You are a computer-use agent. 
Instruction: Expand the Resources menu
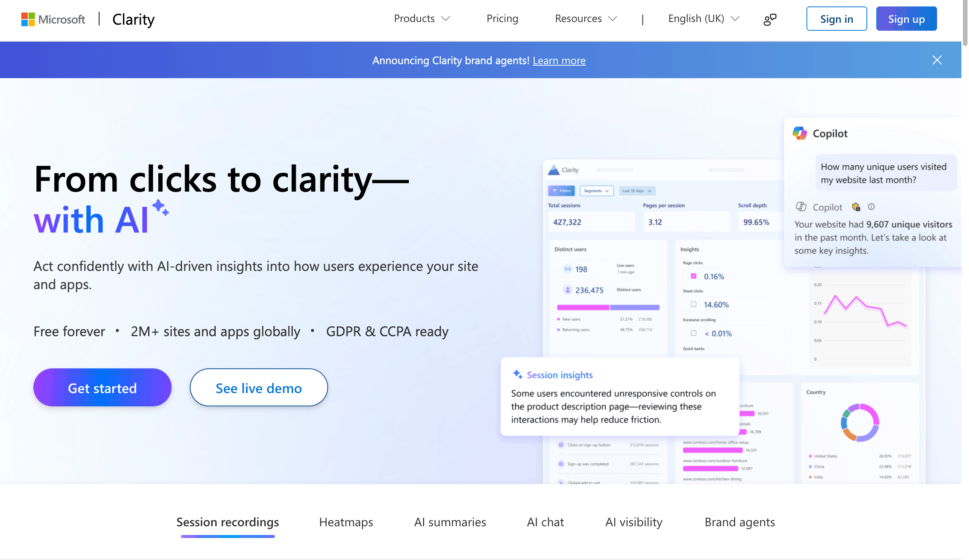point(586,19)
